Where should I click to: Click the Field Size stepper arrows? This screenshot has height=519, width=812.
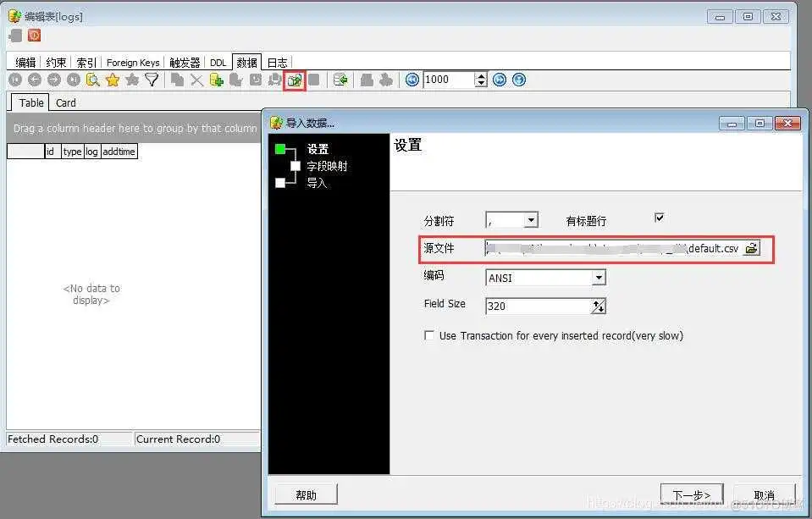[x=598, y=306]
